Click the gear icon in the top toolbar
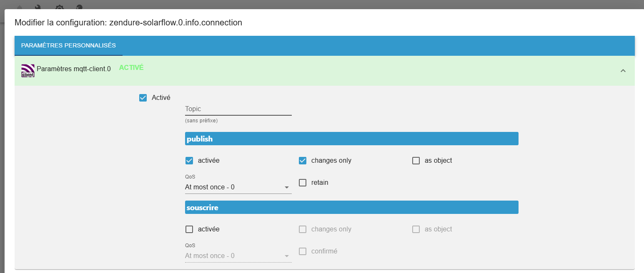The height and width of the screenshot is (273, 644). [x=60, y=7]
